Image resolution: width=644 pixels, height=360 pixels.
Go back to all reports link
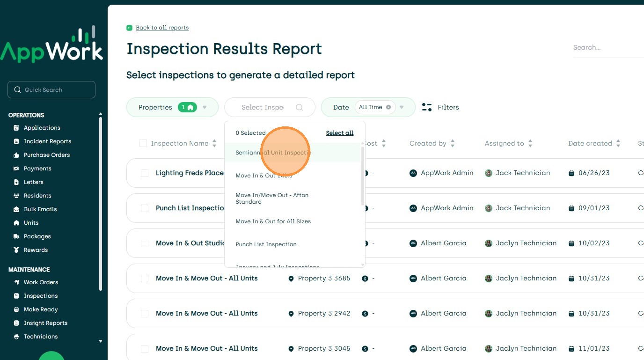pos(162,28)
